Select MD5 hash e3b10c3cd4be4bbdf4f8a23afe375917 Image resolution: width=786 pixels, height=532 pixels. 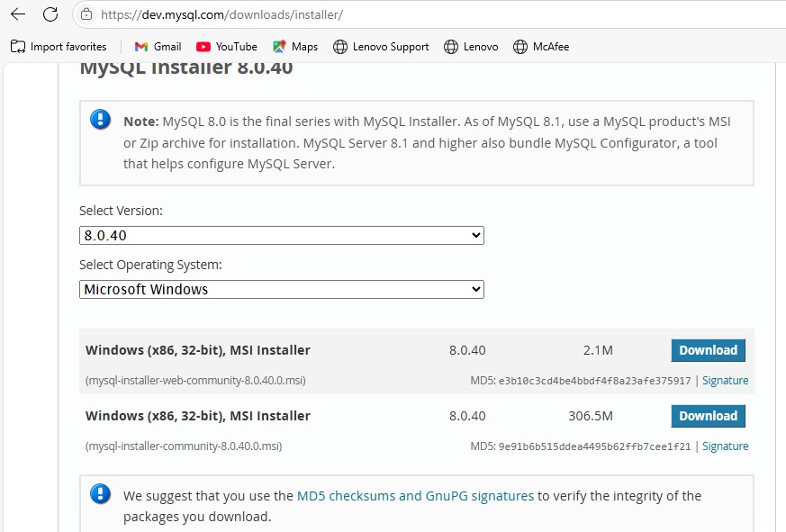594,381
